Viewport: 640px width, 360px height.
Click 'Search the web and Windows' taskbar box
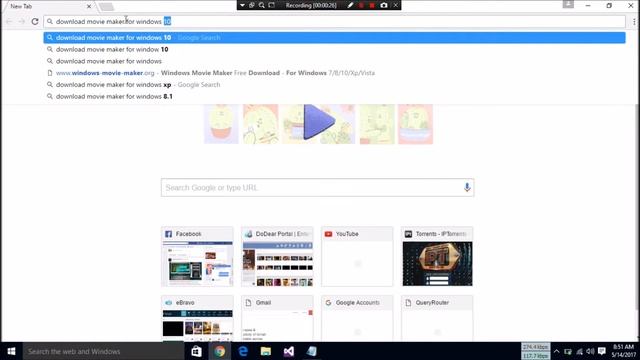[x=103, y=351]
